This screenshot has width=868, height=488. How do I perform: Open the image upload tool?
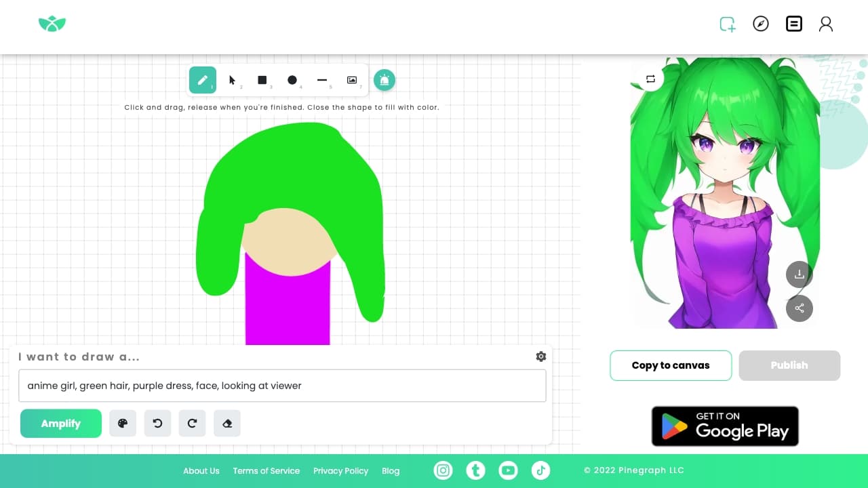click(352, 80)
